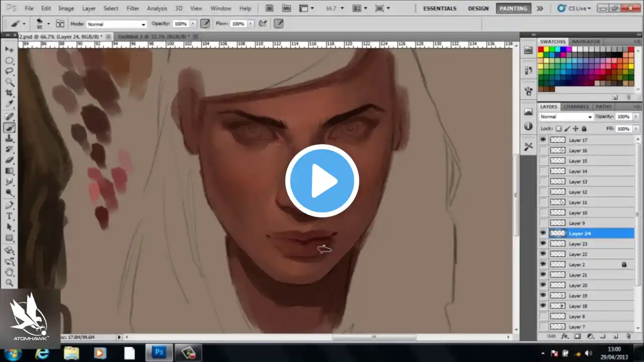Switch to the Painting workspace button

pyautogui.click(x=513, y=9)
